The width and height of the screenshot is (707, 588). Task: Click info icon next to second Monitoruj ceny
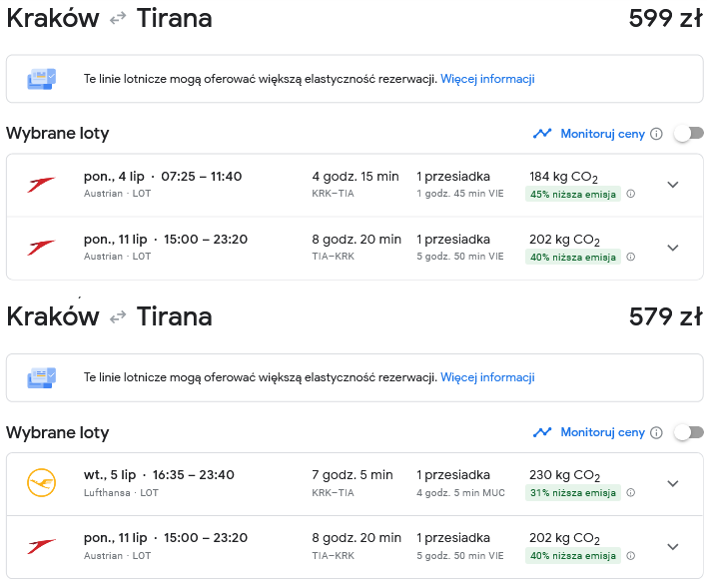tap(656, 433)
